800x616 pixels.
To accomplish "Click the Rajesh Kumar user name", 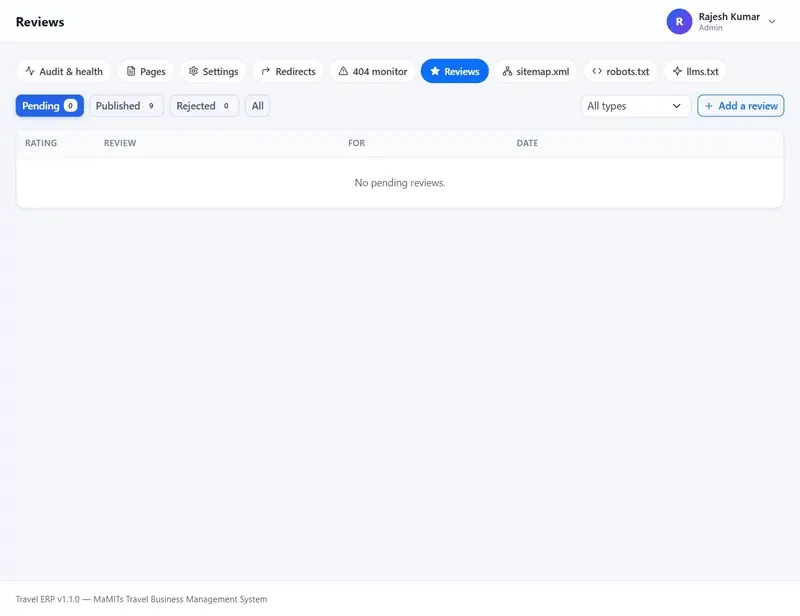I will click(729, 16).
